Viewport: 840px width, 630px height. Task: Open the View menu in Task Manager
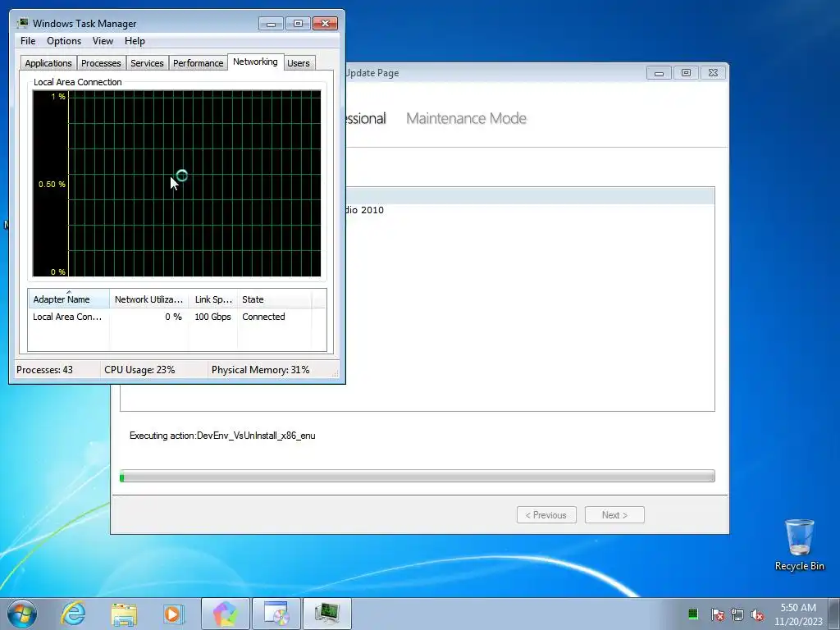[103, 41]
